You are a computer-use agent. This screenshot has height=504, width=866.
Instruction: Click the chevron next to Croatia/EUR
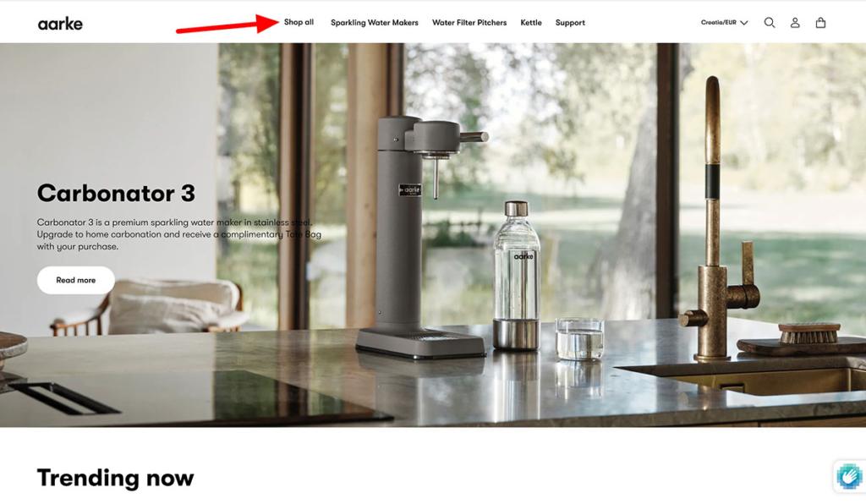744,23
